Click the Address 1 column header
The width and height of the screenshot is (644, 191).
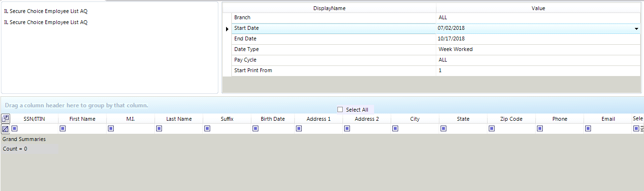click(x=319, y=119)
